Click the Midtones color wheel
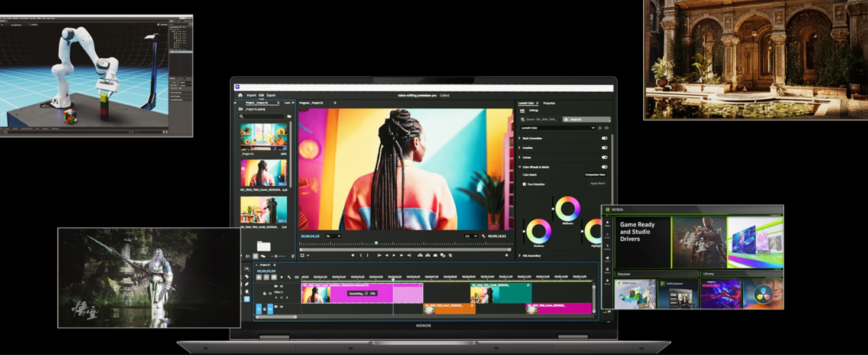This screenshot has height=355, width=868. click(x=568, y=209)
